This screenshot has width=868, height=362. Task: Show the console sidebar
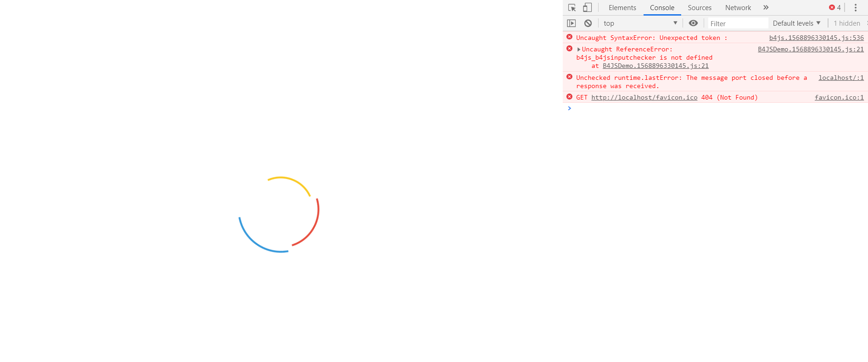pos(571,23)
